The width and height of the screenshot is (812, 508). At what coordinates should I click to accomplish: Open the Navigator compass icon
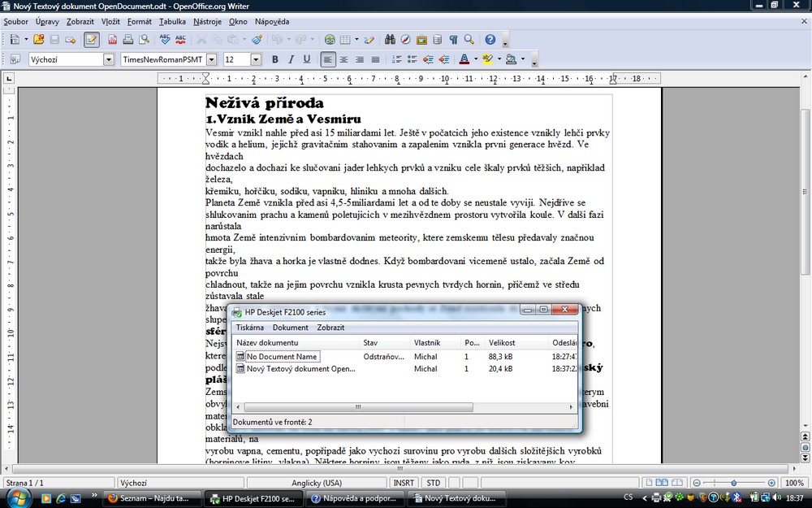click(405, 39)
